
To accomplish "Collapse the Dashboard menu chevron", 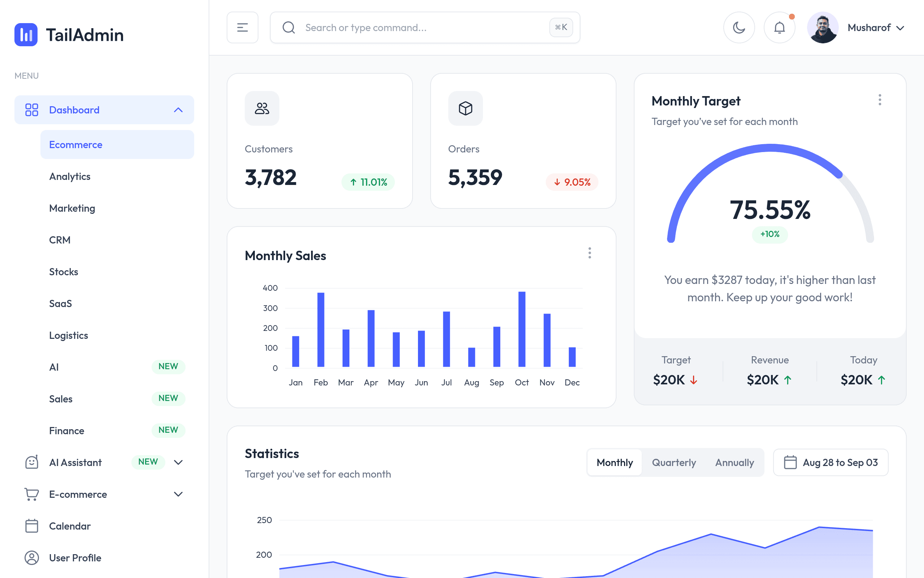I will pyautogui.click(x=178, y=110).
